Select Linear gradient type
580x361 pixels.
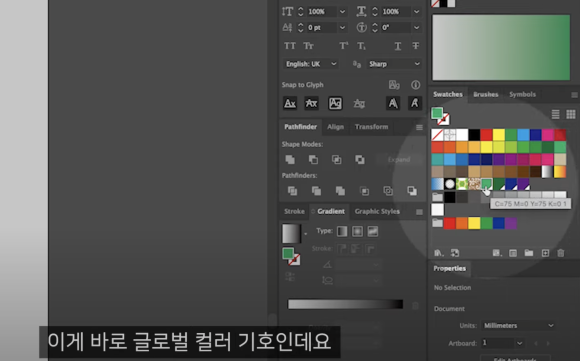(342, 232)
